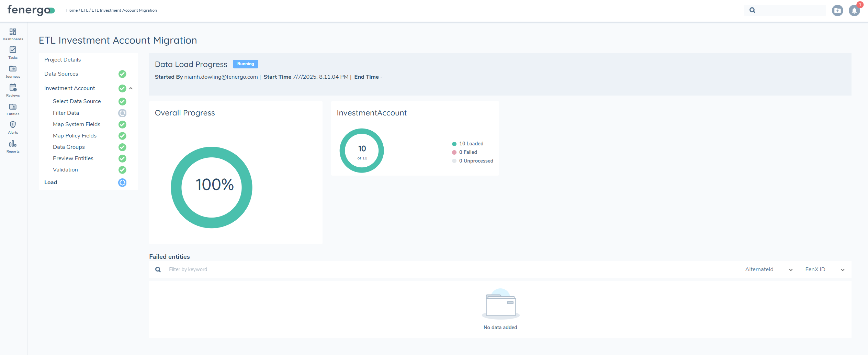Click the green checkmark beside Data Sources
Viewport: 868px width, 355px height.
pos(122,74)
